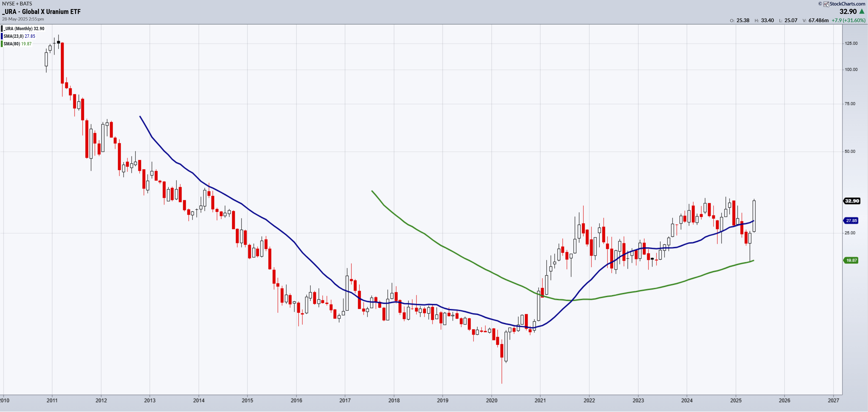Click the blue 27.85 SMA tag on axis
Viewport: 868px width, 412px height.
[851, 221]
